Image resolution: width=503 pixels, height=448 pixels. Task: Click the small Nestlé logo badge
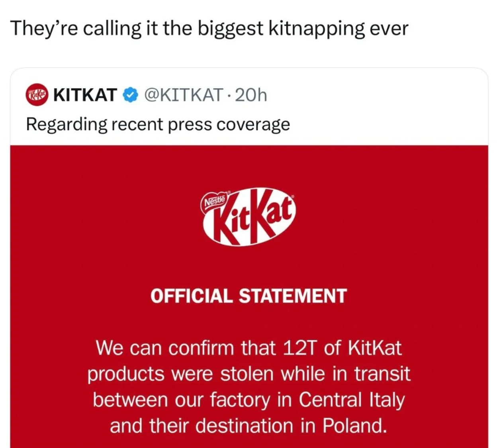pos(215,199)
